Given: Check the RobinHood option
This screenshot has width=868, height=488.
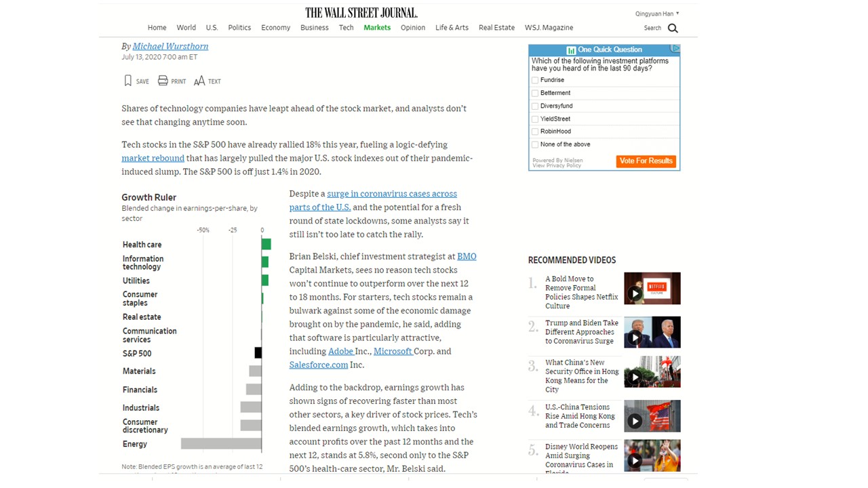Looking at the screenshot, I should pyautogui.click(x=535, y=131).
